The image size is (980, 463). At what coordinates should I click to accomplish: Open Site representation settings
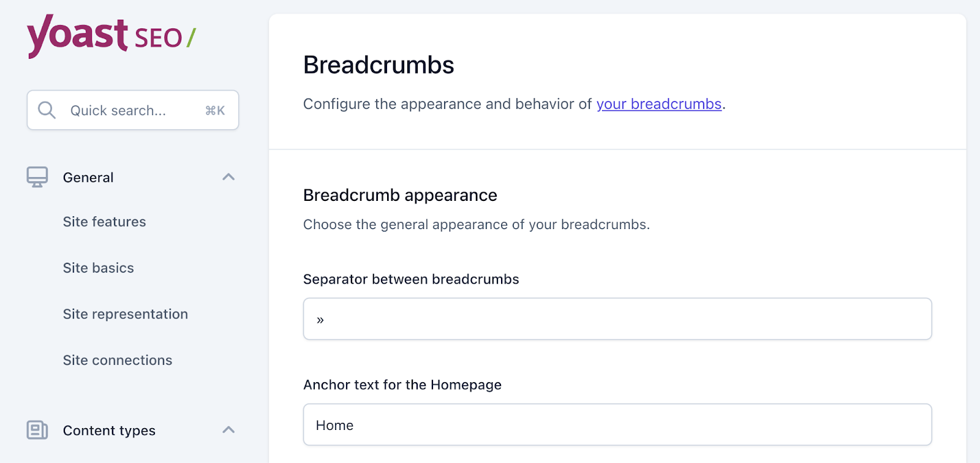click(x=126, y=314)
